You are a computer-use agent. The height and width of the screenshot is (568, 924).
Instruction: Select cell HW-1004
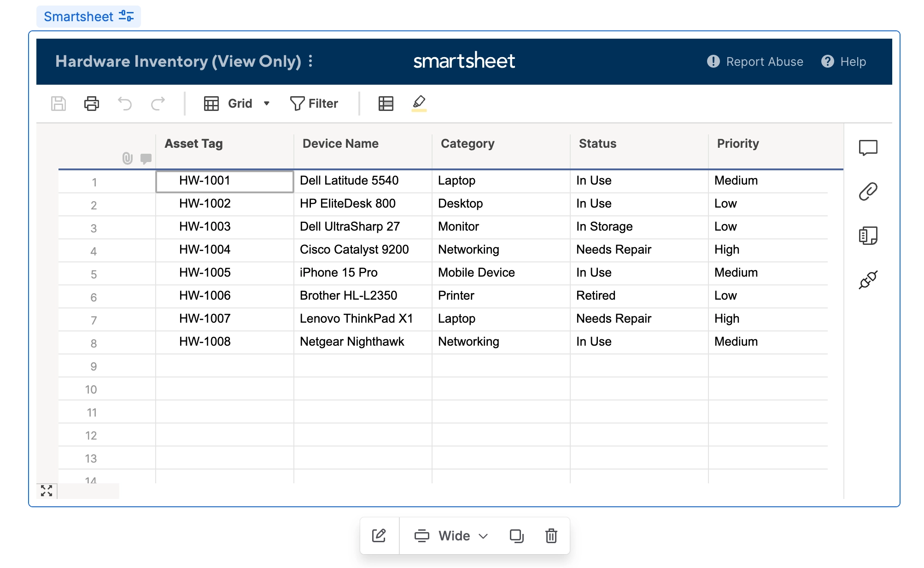click(225, 250)
